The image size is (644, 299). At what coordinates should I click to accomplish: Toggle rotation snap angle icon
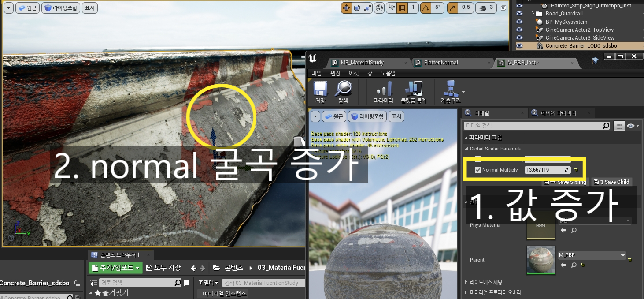click(426, 8)
